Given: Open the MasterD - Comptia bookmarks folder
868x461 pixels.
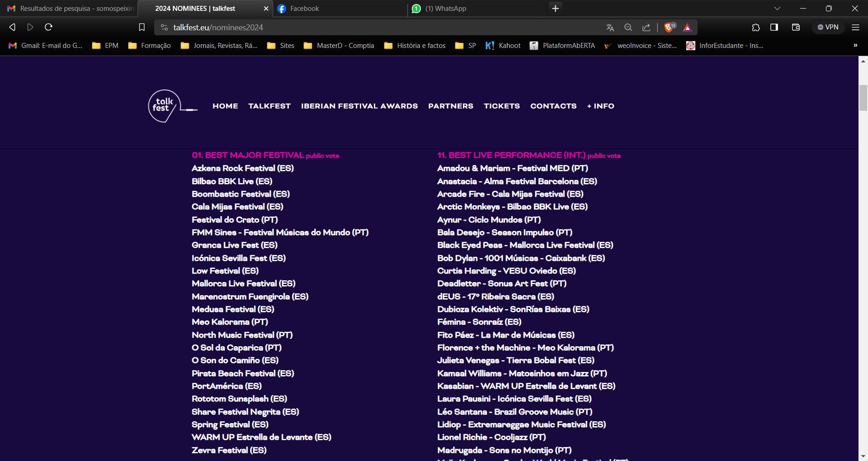Looking at the screenshot, I should point(339,46).
